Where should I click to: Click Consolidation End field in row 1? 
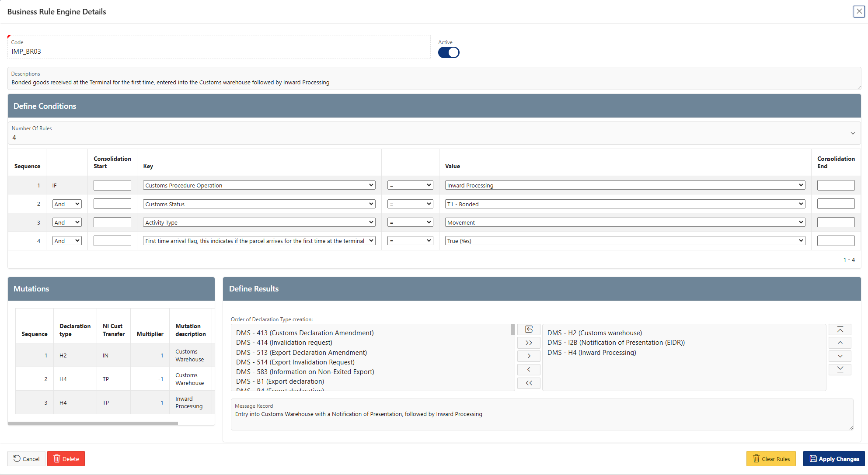point(836,185)
